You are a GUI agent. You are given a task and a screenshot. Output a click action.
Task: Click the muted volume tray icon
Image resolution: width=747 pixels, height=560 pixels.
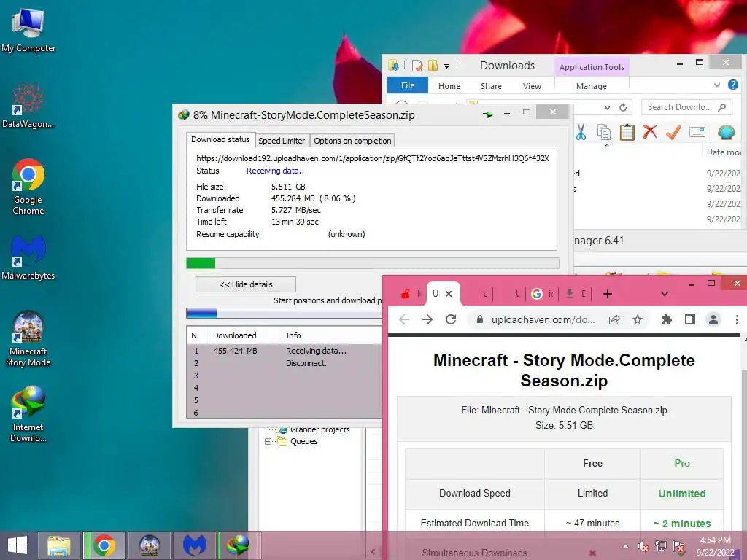click(643, 546)
